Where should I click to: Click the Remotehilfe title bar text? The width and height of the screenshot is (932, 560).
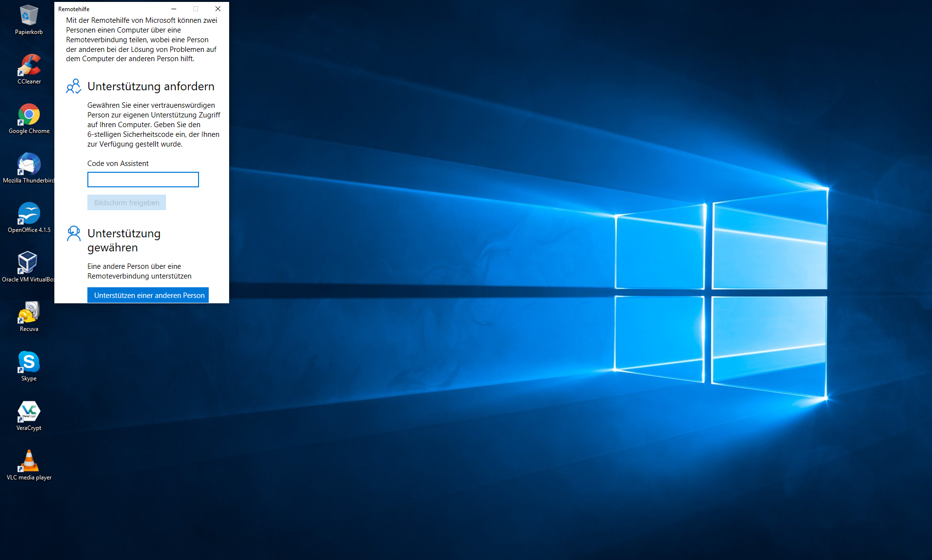(x=74, y=9)
